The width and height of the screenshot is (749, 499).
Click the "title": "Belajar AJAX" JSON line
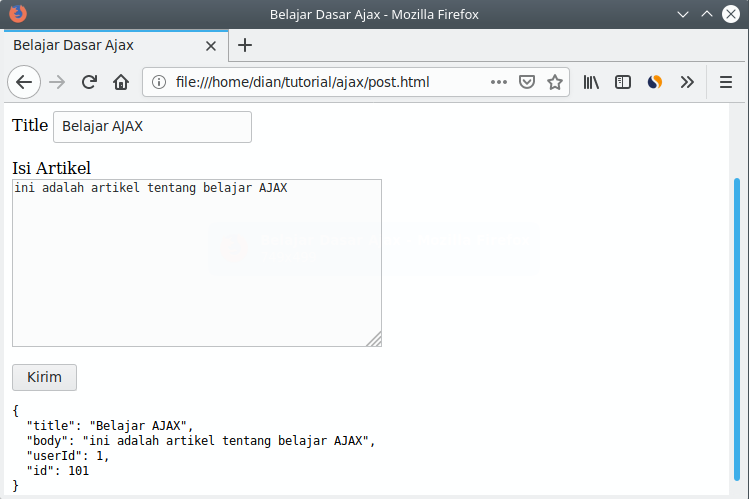110,425
